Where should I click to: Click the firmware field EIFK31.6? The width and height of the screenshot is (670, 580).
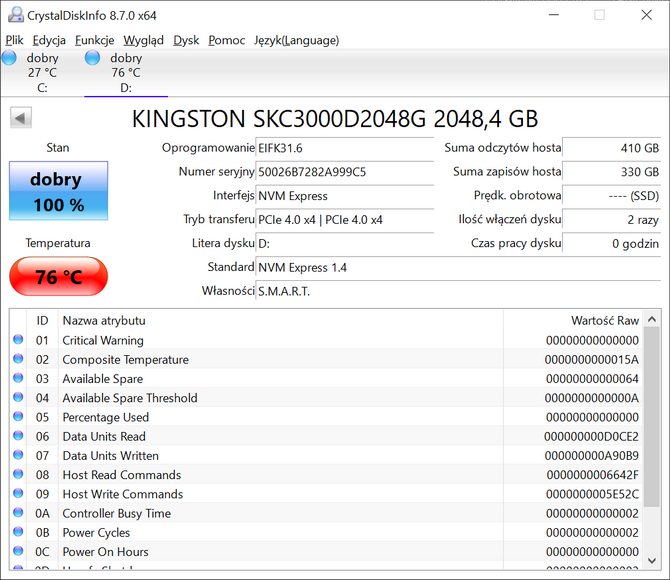344,148
